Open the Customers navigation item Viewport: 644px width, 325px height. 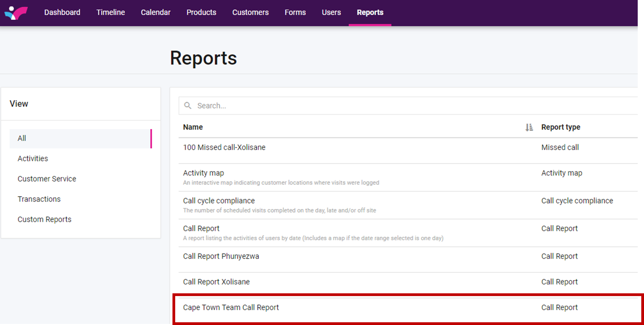tap(250, 13)
